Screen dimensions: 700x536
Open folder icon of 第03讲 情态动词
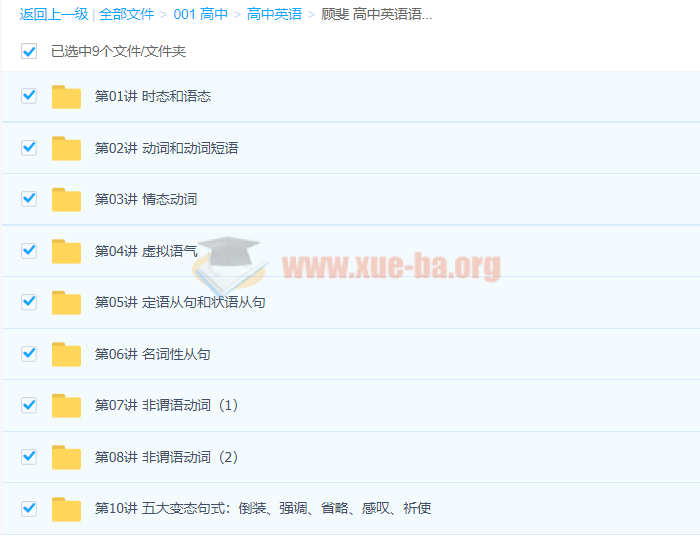click(x=66, y=200)
